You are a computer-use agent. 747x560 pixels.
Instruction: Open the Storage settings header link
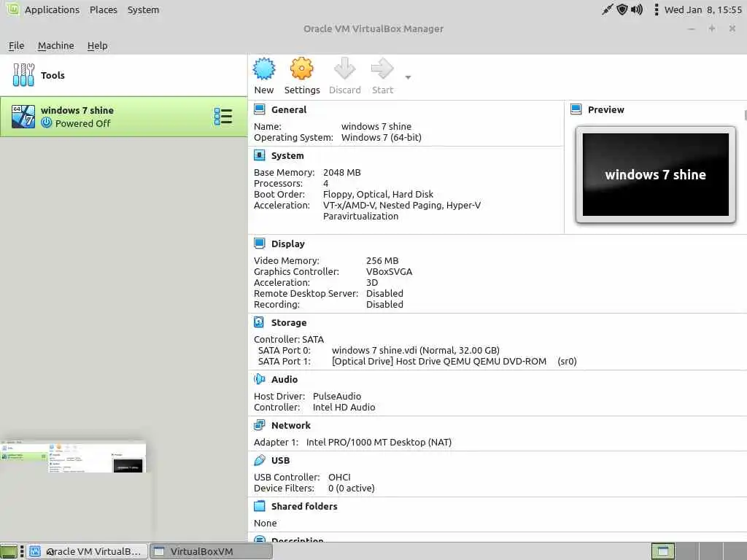click(x=289, y=322)
